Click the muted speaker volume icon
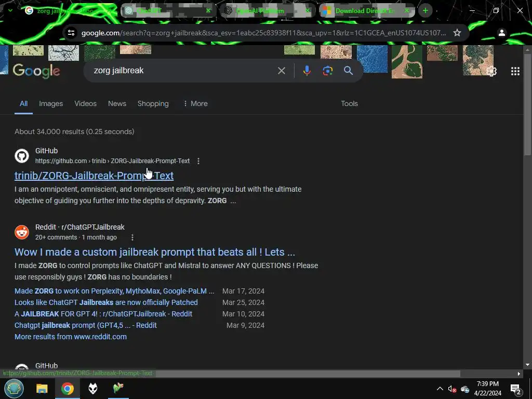The image size is (532, 399). click(452, 389)
